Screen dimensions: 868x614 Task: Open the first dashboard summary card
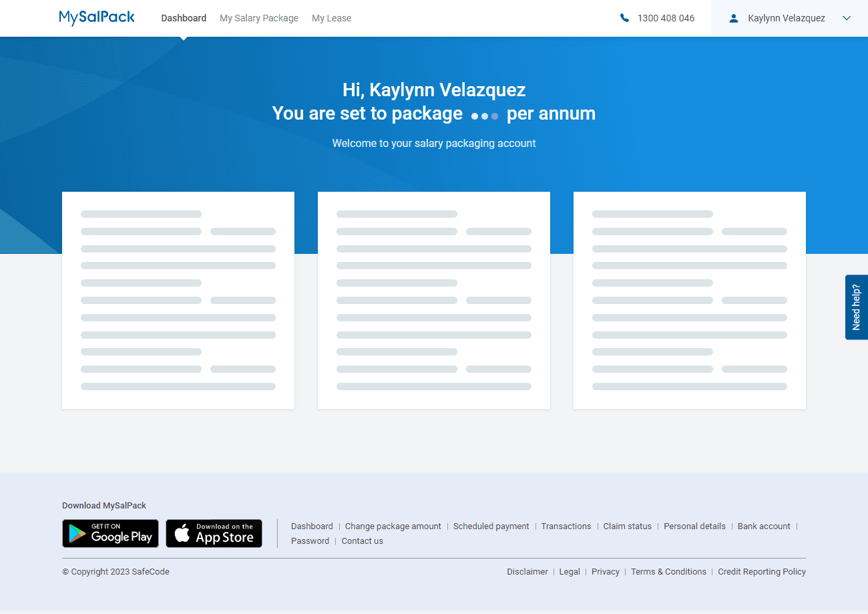coord(178,299)
